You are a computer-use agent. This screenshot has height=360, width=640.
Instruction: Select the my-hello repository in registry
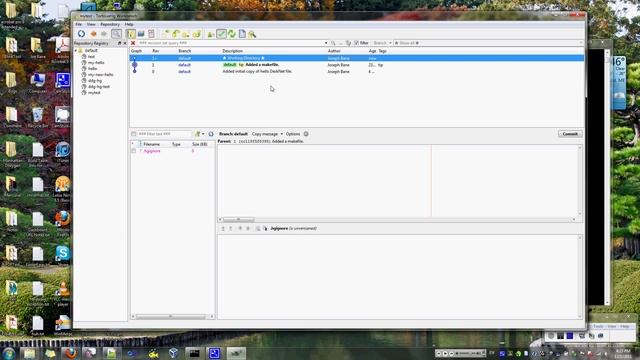point(96,63)
